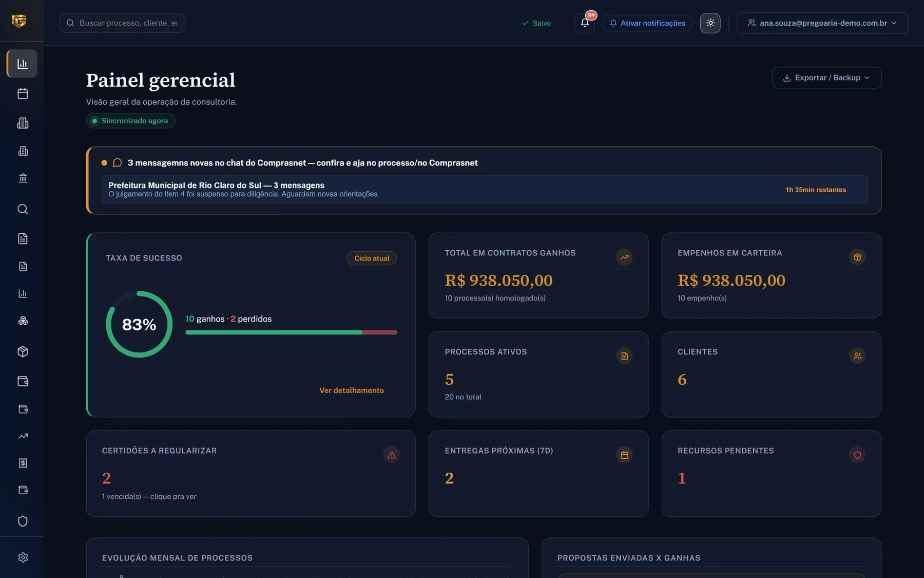
Task: Select the stacked cubes sidebar icon
Action: [23, 321]
